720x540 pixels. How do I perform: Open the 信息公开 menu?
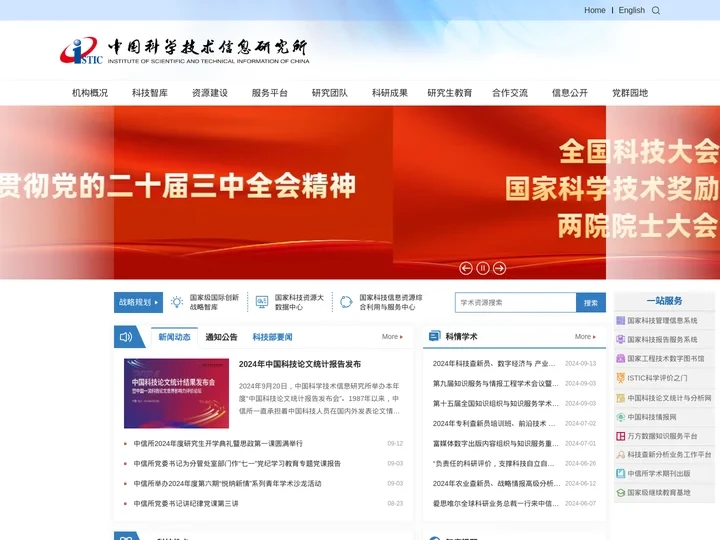point(570,93)
